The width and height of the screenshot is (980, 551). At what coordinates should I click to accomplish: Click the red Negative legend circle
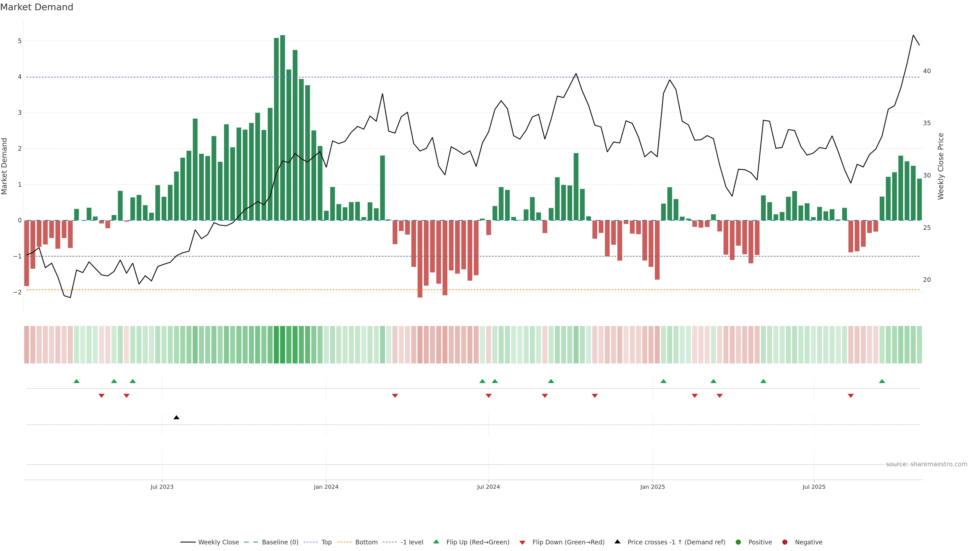785,542
